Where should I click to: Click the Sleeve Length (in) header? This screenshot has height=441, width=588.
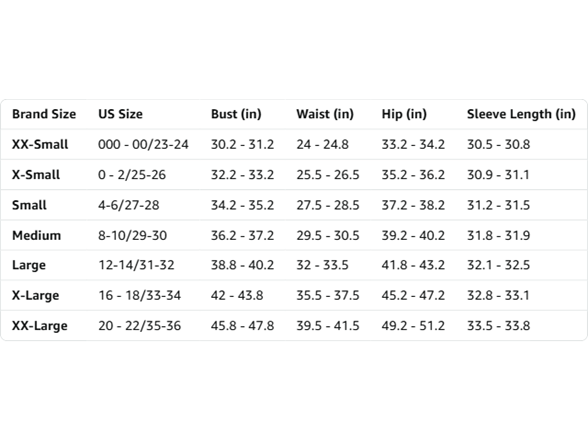coord(521,114)
